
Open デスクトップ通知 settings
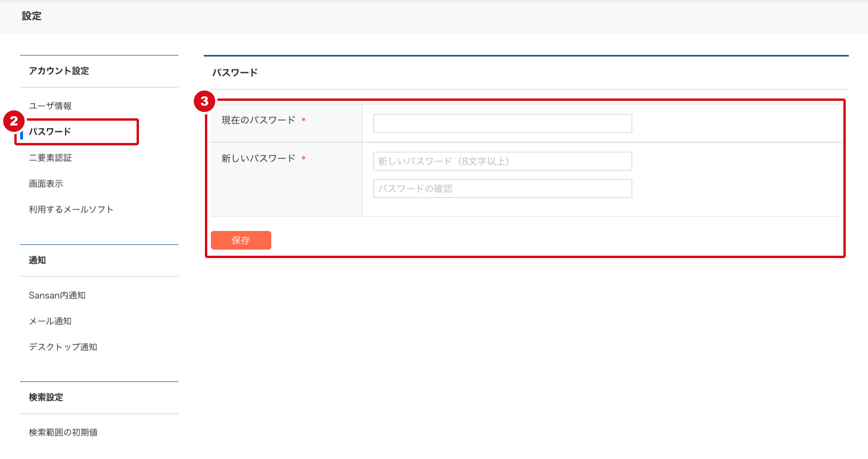click(x=63, y=347)
